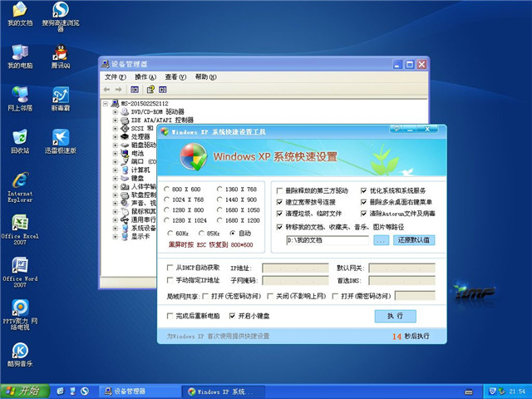The height and width of the screenshot is (399, 532).
Task: Toggle optimize system and services checkbox
Action: point(364,190)
